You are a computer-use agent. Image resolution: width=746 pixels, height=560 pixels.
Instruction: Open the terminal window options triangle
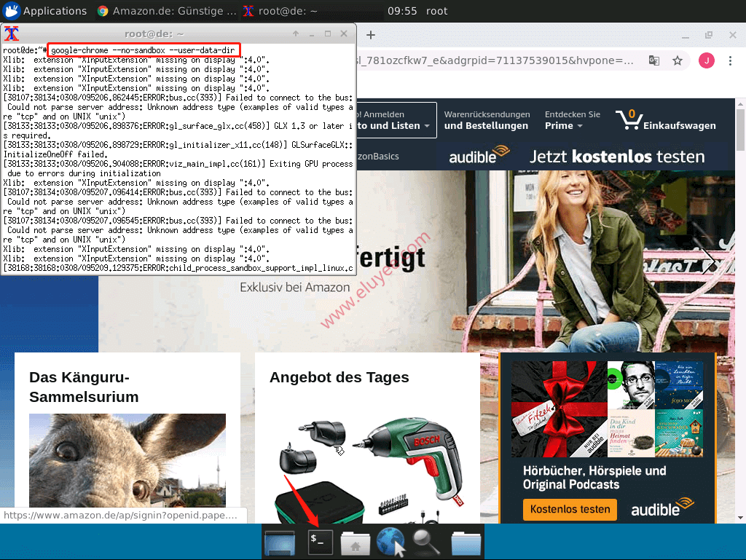coord(296,33)
